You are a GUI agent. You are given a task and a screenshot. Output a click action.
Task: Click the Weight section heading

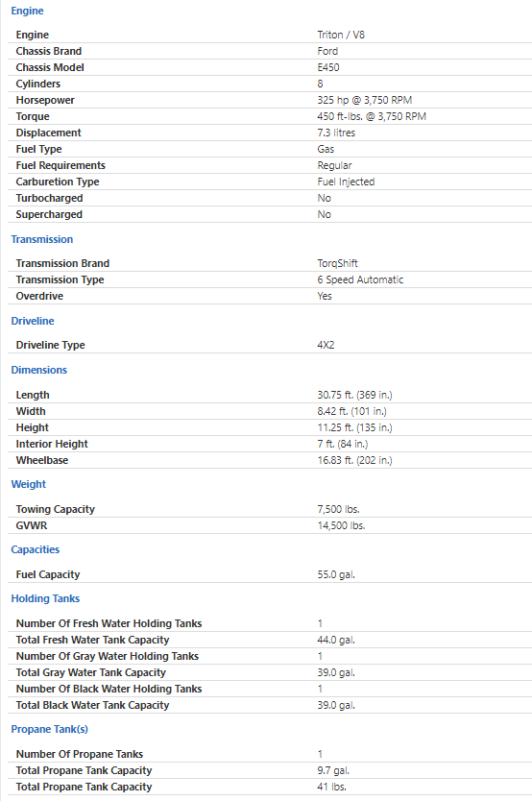tap(29, 484)
